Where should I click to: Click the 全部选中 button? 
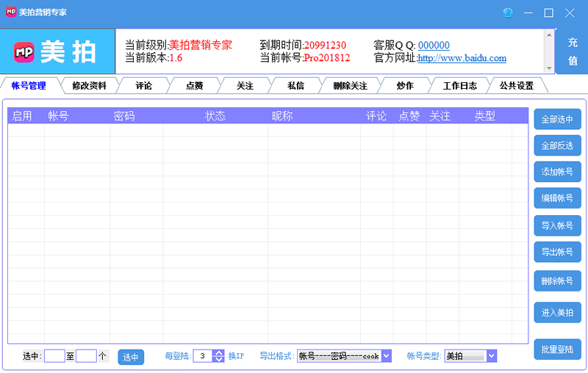click(x=557, y=119)
